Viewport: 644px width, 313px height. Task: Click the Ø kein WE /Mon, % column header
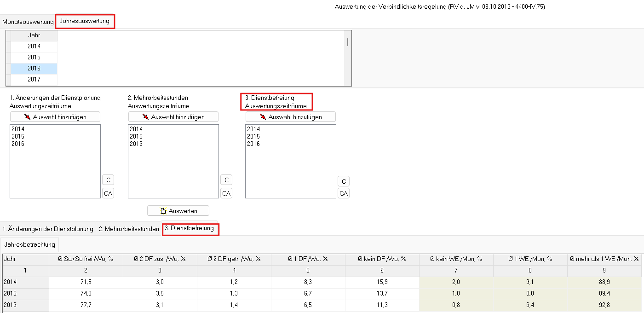(x=456, y=259)
